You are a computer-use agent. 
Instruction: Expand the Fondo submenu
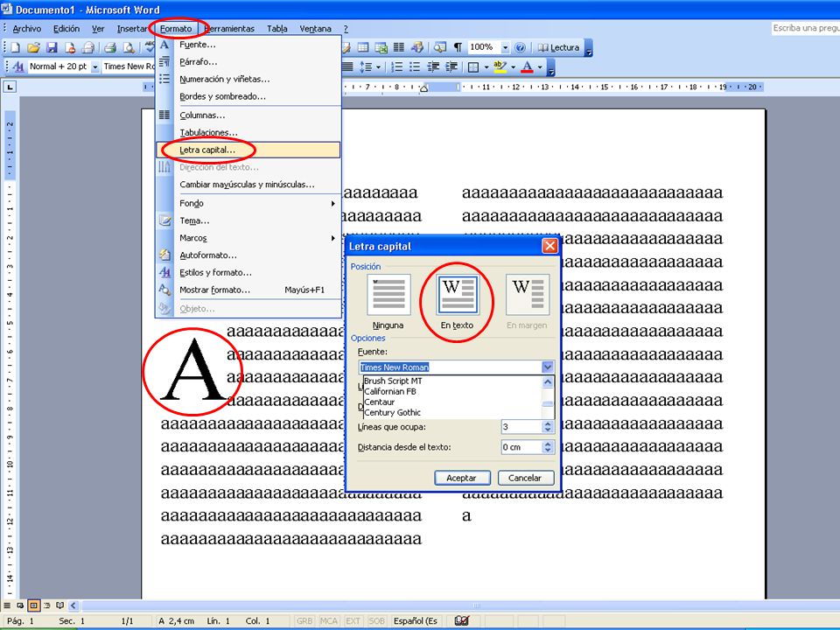248,204
